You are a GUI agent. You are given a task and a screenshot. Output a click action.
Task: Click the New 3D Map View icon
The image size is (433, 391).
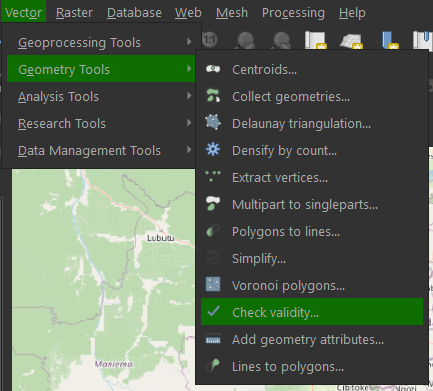coord(351,40)
